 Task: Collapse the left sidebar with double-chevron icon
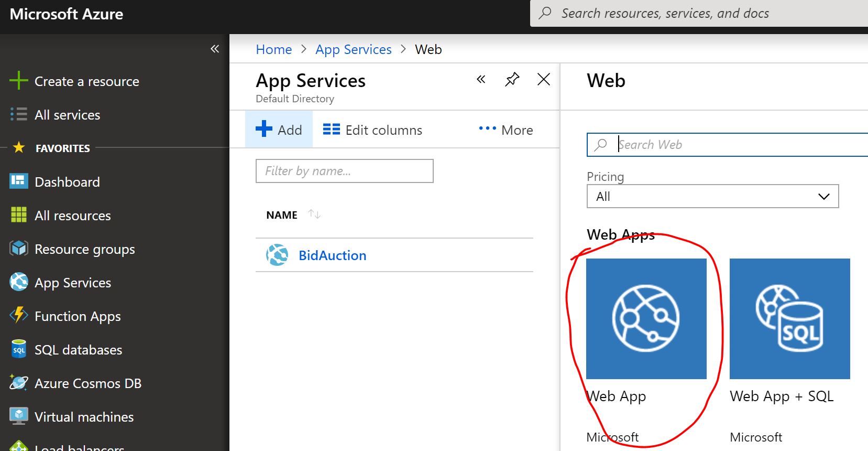click(215, 49)
